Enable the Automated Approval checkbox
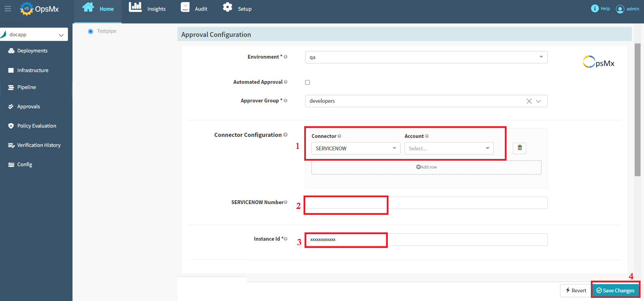Image resolution: width=644 pixels, height=301 pixels. [307, 82]
